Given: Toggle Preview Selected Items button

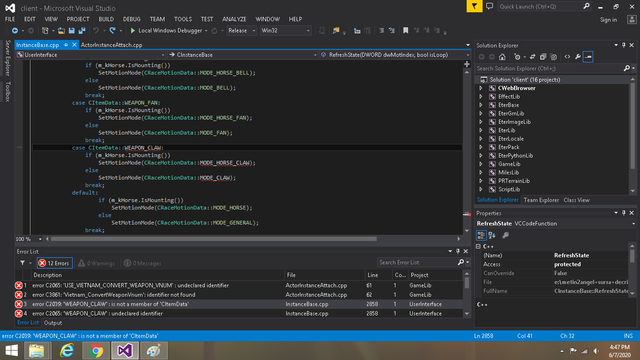Looking at the screenshot, I should 588,57.
